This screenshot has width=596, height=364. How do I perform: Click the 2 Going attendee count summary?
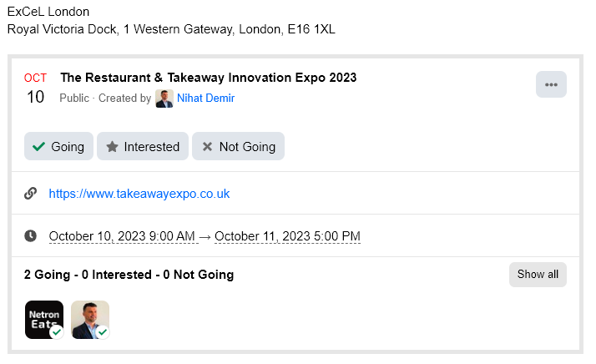coord(52,275)
